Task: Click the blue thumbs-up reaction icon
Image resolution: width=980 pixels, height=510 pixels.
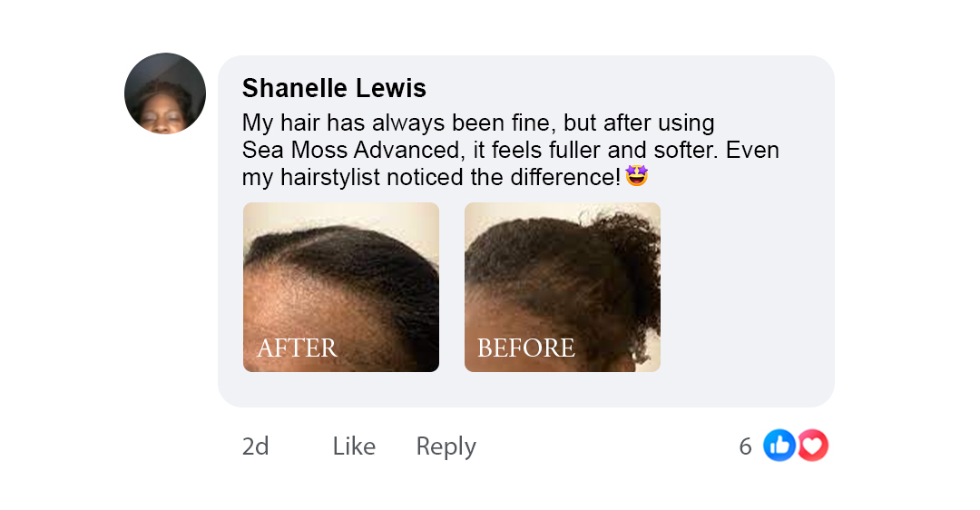Action: [x=779, y=446]
